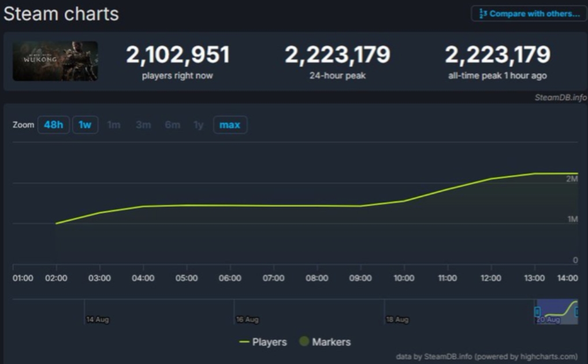Select the 6m zoom option
588x364 pixels.
tap(173, 125)
